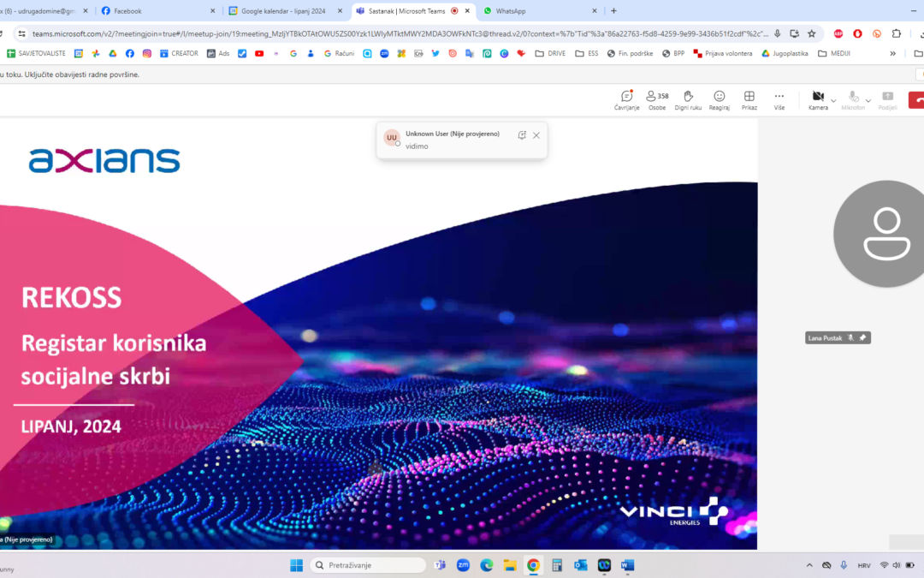Raise your hand with Digni ruku
Screen dimensions: 924x578
688,99
